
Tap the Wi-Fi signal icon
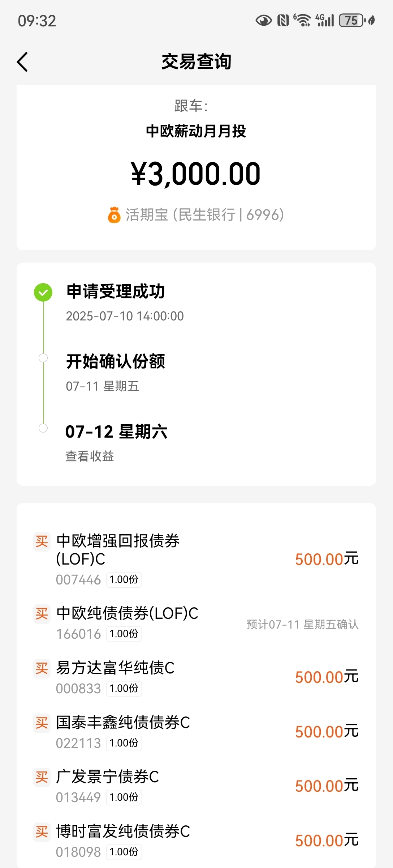(302, 21)
